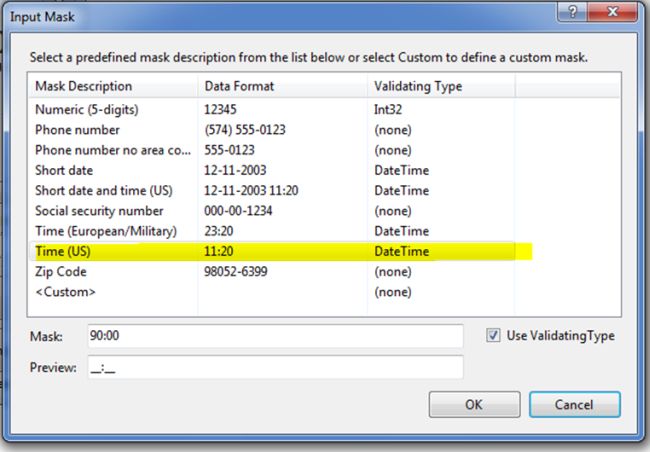Click the help question mark button
The width and height of the screenshot is (650, 452).
pos(571,11)
